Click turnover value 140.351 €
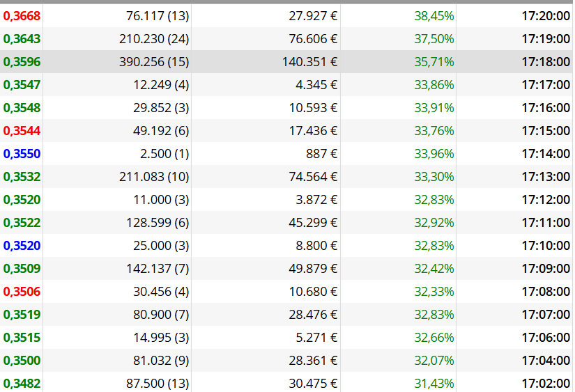Image resolution: width=575 pixels, height=392 pixels. pyautogui.click(x=309, y=62)
